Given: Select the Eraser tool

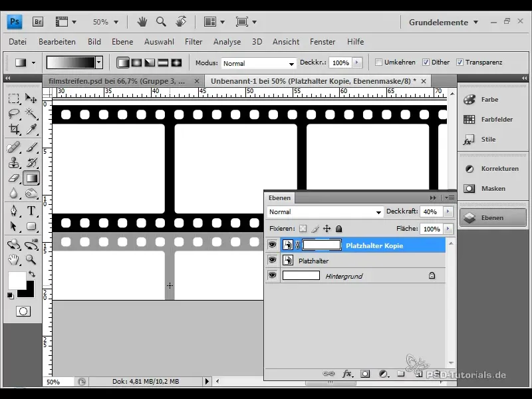Looking at the screenshot, I should click(x=13, y=178).
